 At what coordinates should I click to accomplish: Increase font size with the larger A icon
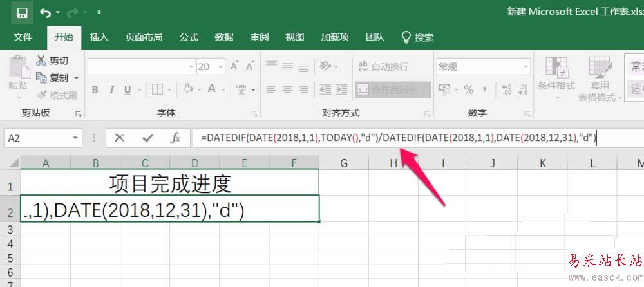tap(234, 66)
